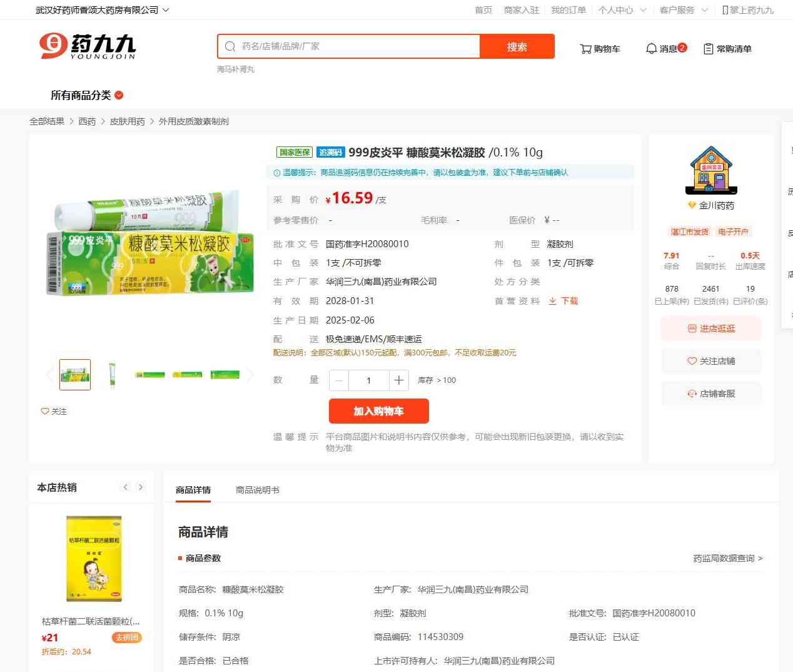The width and height of the screenshot is (793, 672).
Task: Open message notifications bell
Action: tap(651, 49)
